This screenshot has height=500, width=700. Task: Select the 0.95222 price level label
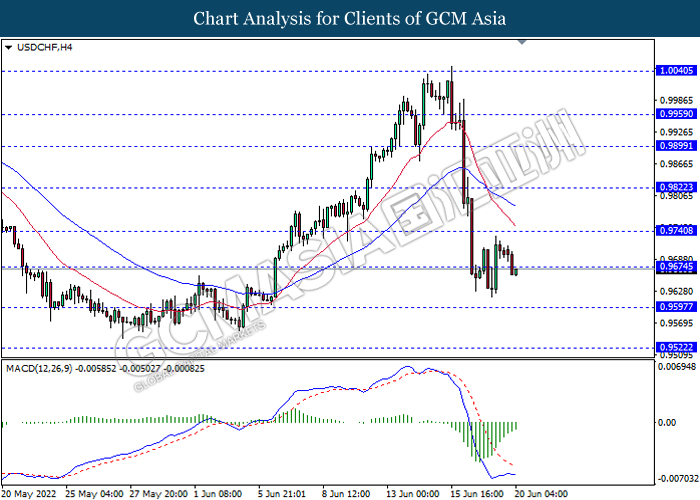coord(676,347)
